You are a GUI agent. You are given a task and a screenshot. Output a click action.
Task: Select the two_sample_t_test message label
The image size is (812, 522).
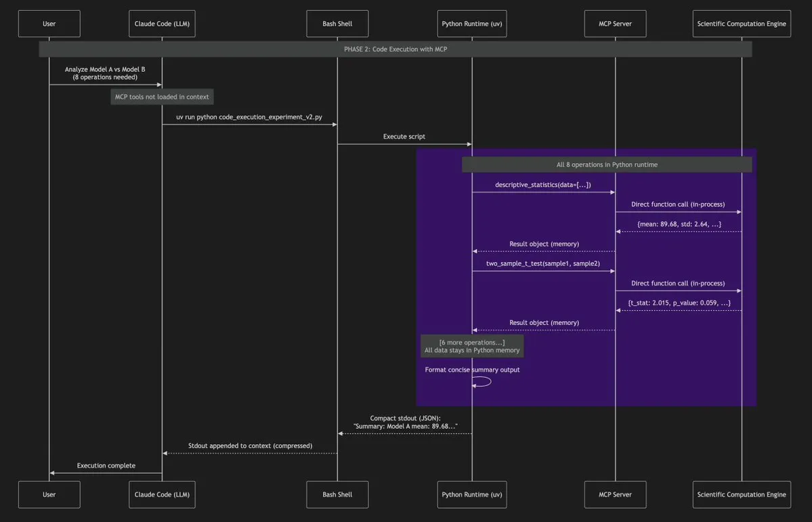pyautogui.click(x=543, y=263)
